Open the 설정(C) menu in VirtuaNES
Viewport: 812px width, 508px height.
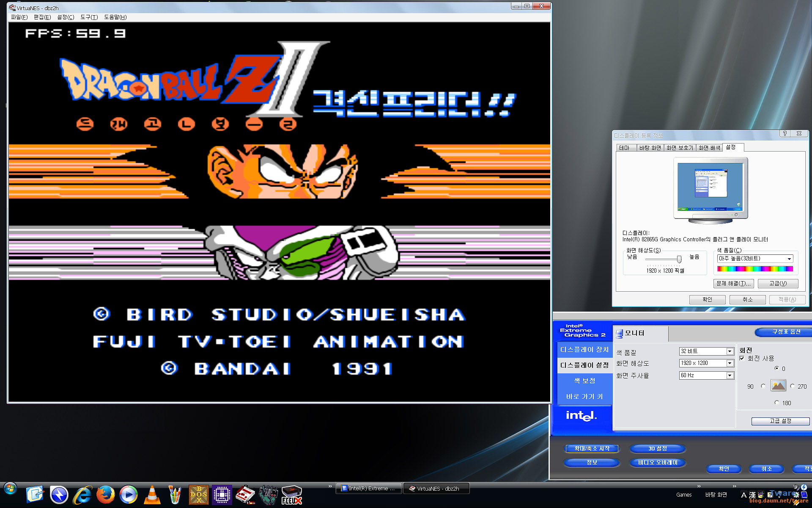pyautogui.click(x=65, y=17)
